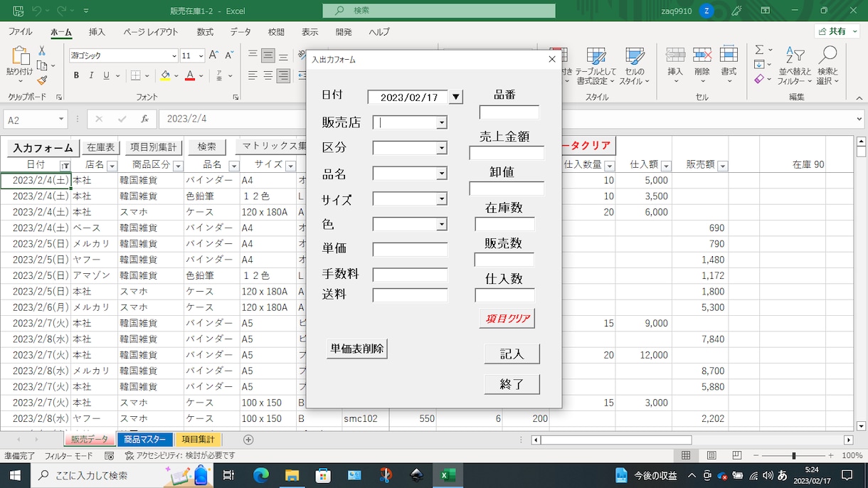Image resolution: width=868 pixels, height=488 pixels.
Task: Switch to the 項目集計 sheet tab
Action: (198, 440)
